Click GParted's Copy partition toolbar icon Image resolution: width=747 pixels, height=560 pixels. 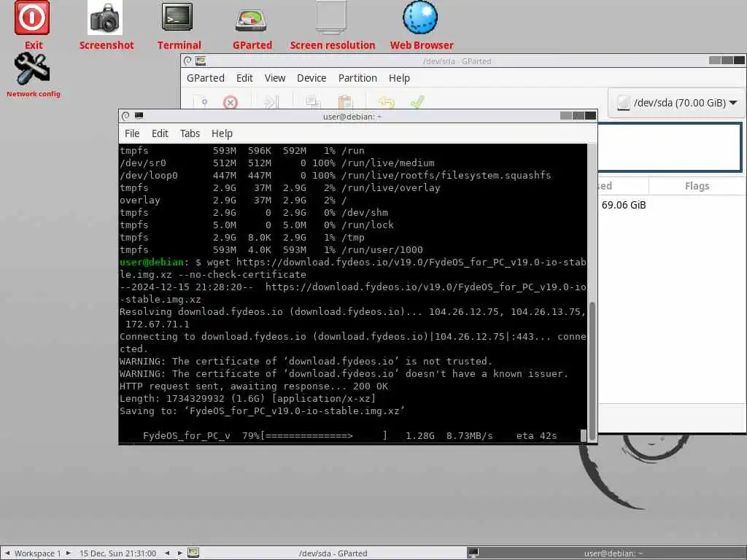312,102
